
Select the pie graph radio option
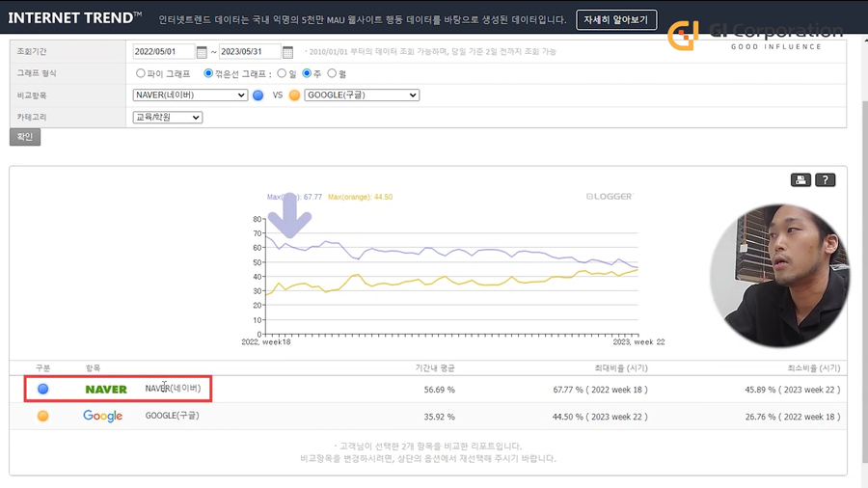141,73
